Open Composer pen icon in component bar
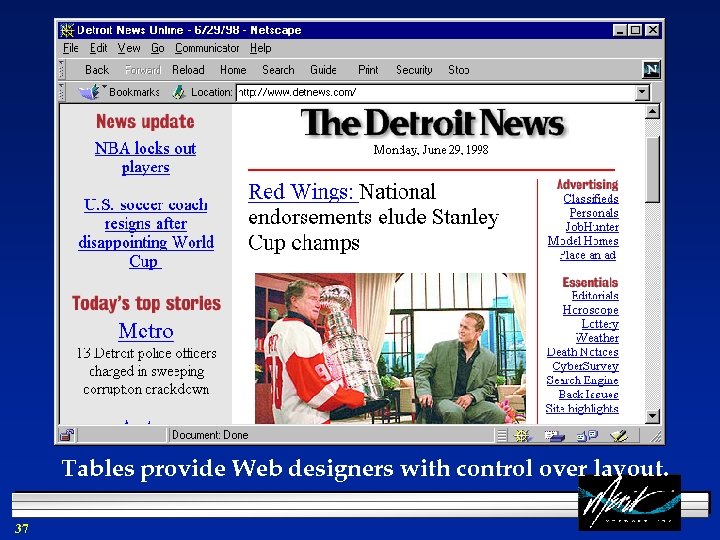This screenshot has height=540, width=720. click(x=619, y=435)
